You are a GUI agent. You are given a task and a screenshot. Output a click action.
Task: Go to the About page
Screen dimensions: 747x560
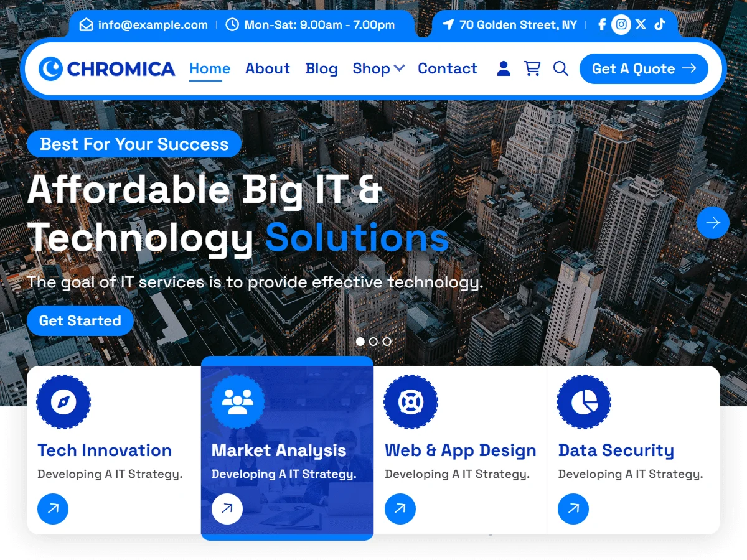click(268, 68)
